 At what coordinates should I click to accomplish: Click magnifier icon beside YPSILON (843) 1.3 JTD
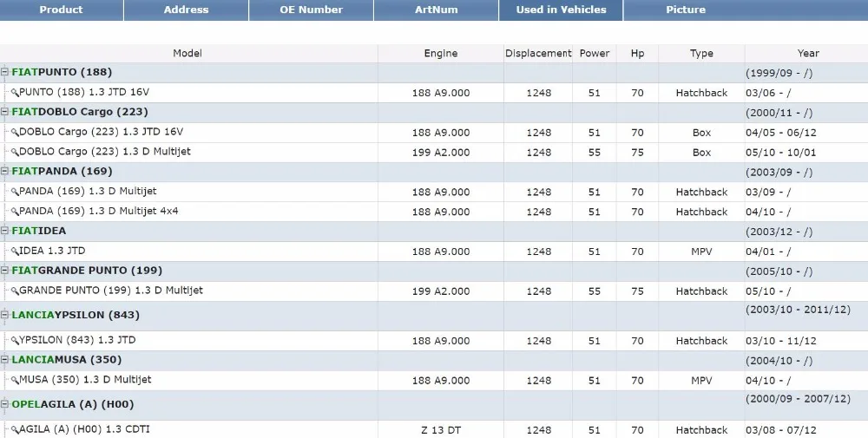coord(15,341)
